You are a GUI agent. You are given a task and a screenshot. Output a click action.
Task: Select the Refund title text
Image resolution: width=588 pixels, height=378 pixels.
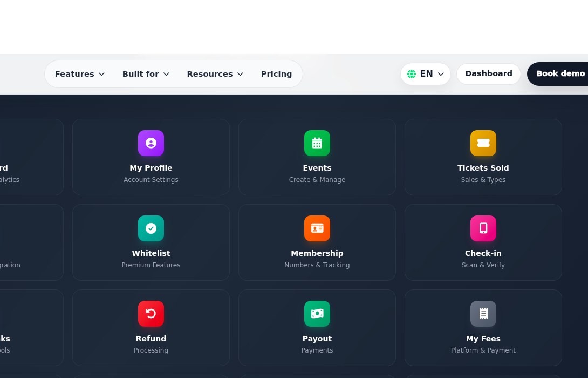[151, 338]
